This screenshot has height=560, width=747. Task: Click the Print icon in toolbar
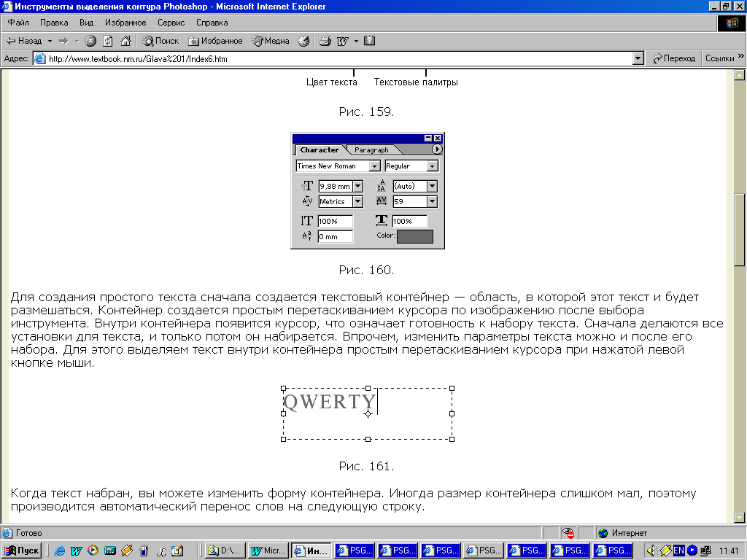click(x=325, y=41)
